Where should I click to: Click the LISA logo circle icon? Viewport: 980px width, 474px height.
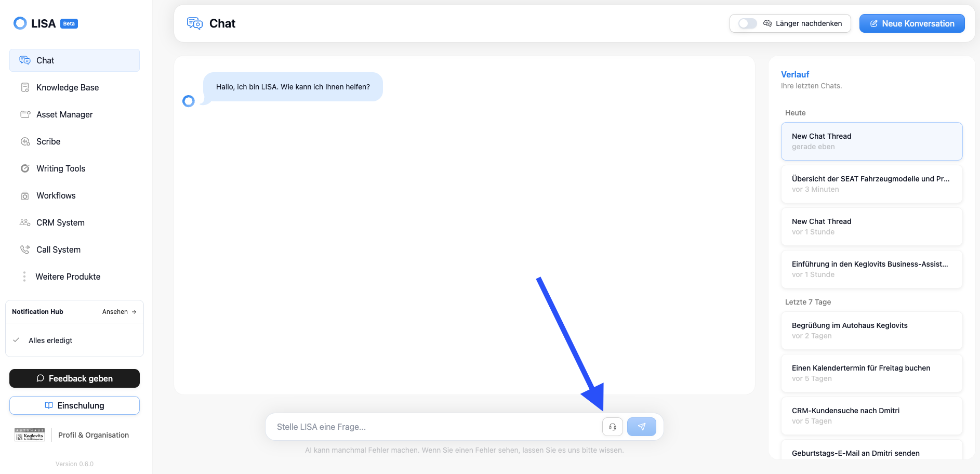(x=20, y=23)
